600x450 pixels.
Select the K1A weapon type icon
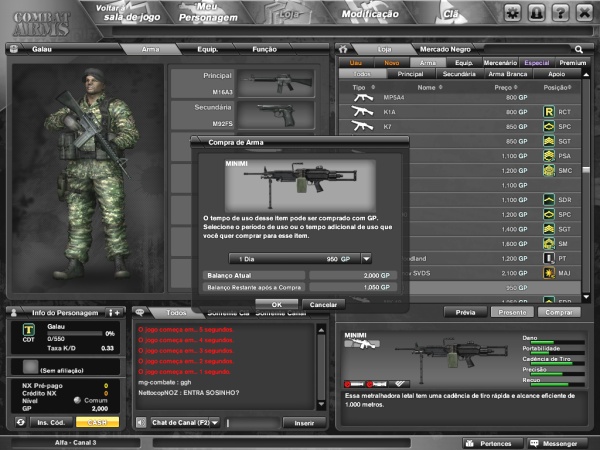pyautogui.click(x=362, y=112)
